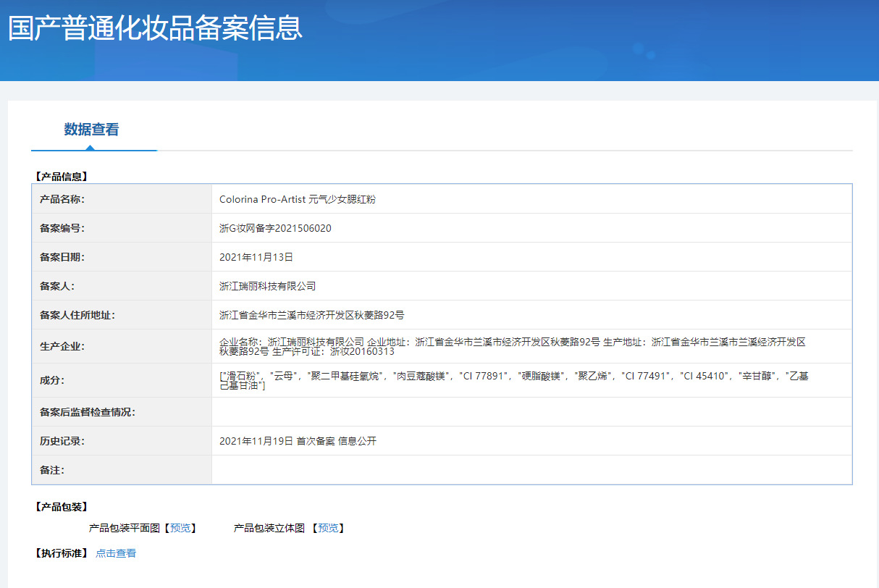The image size is (879, 588).
Task: Select filing number 浙G妆网备字2021506020
Action: click(275, 228)
